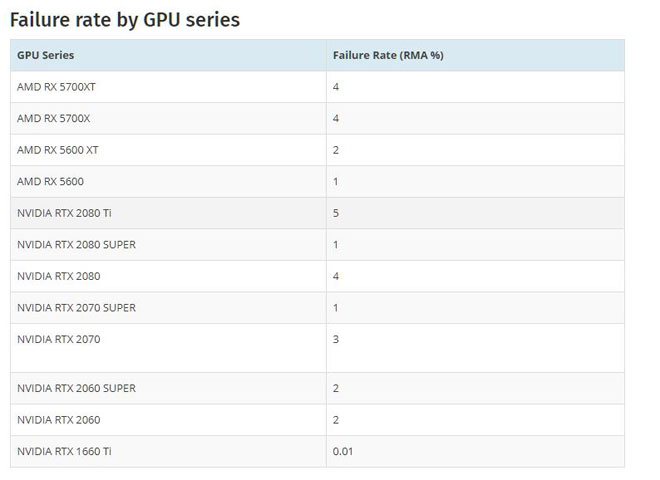Click the Failure Rate (RMA %) header
Image resolution: width=660 pixels, height=480 pixels.
pyautogui.click(x=388, y=55)
